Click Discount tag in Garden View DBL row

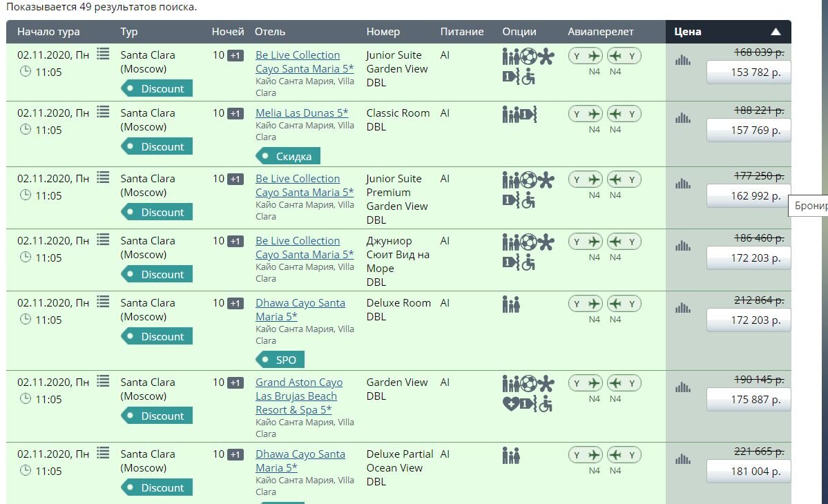point(157,416)
